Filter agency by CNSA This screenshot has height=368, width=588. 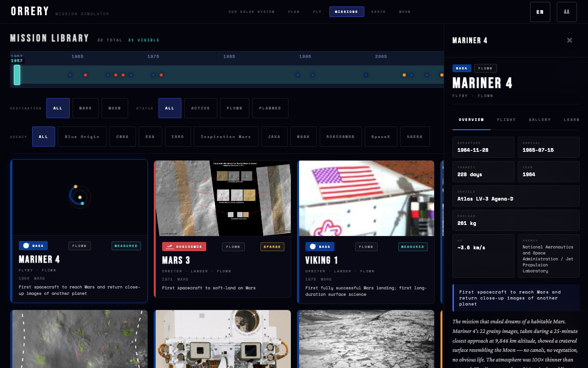[x=123, y=137]
